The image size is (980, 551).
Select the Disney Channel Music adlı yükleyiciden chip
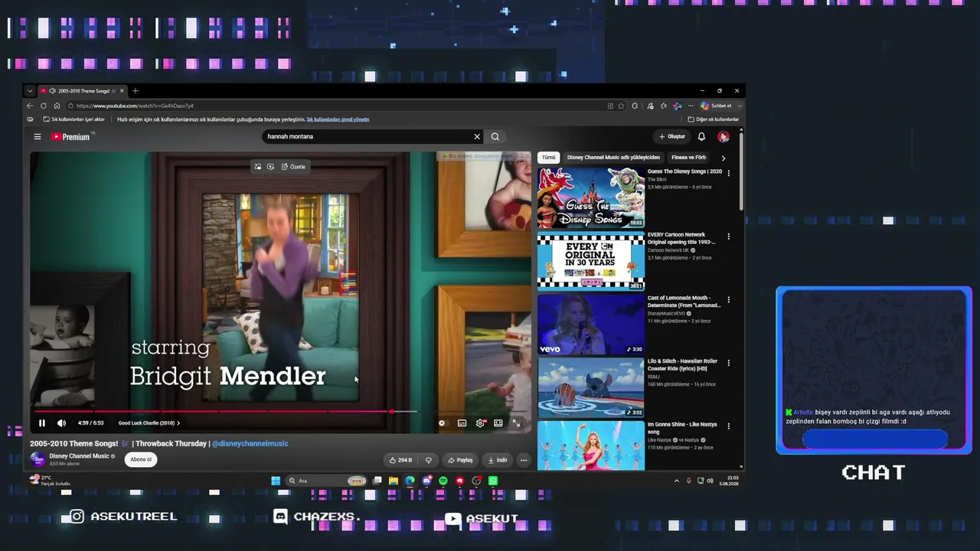click(x=613, y=158)
